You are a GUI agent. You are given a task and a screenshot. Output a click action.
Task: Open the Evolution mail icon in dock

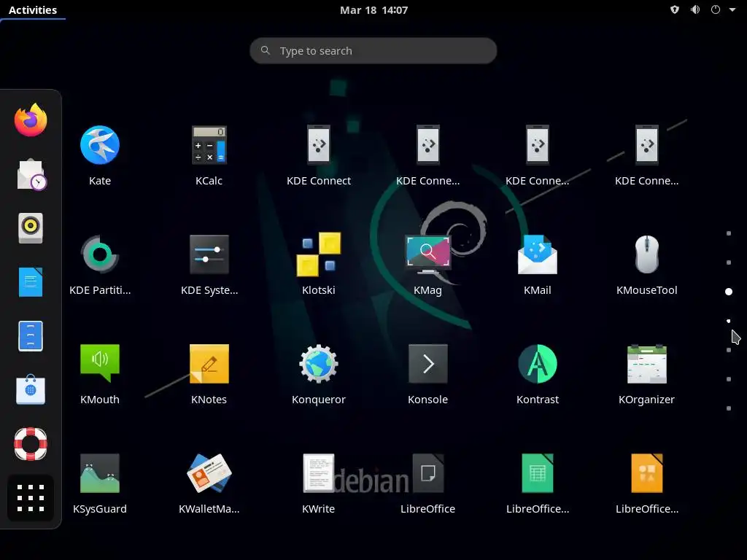pos(31,174)
